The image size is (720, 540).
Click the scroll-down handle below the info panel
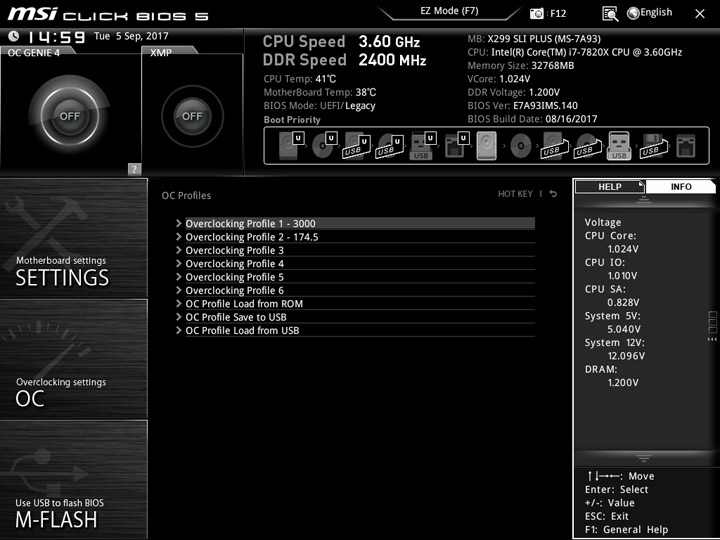pyautogui.click(x=643, y=458)
